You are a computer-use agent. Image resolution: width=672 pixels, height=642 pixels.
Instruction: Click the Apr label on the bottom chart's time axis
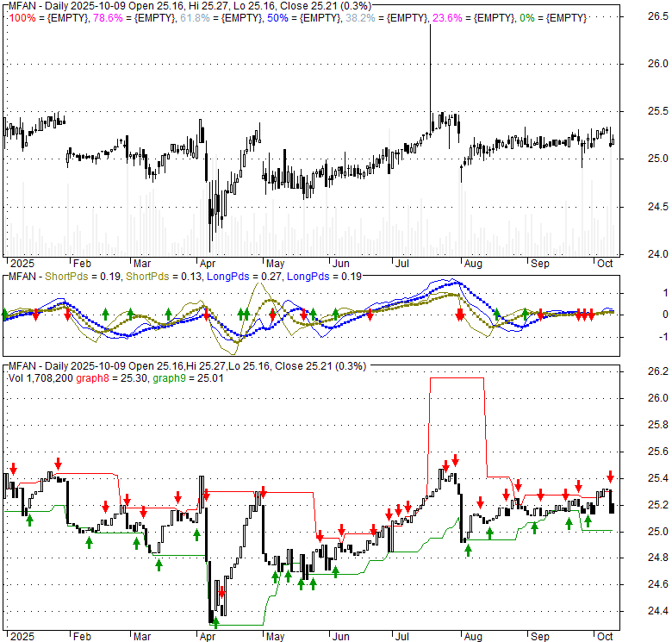pyautogui.click(x=208, y=636)
